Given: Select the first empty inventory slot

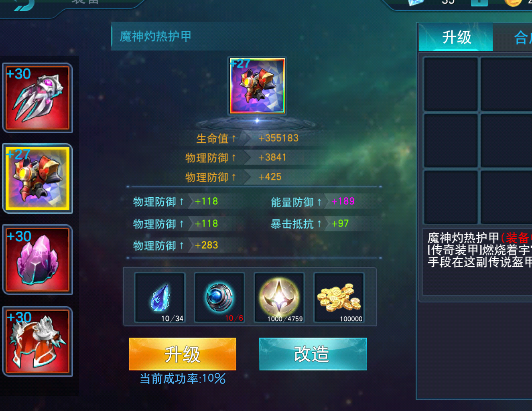Looking at the screenshot, I should click(x=451, y=84).
